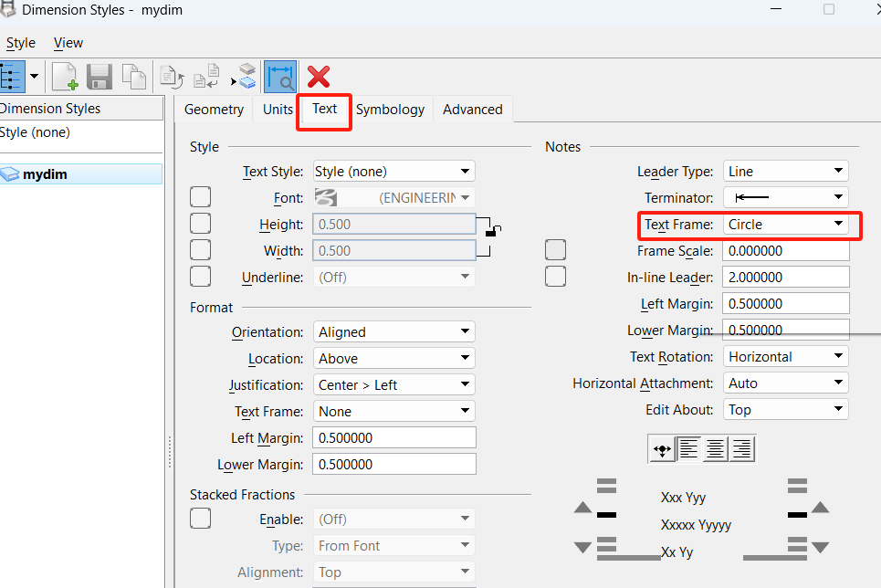Click the right-side upper arrow stepper
Viewport: 881px width, 588px height.
tap(820, 508)
